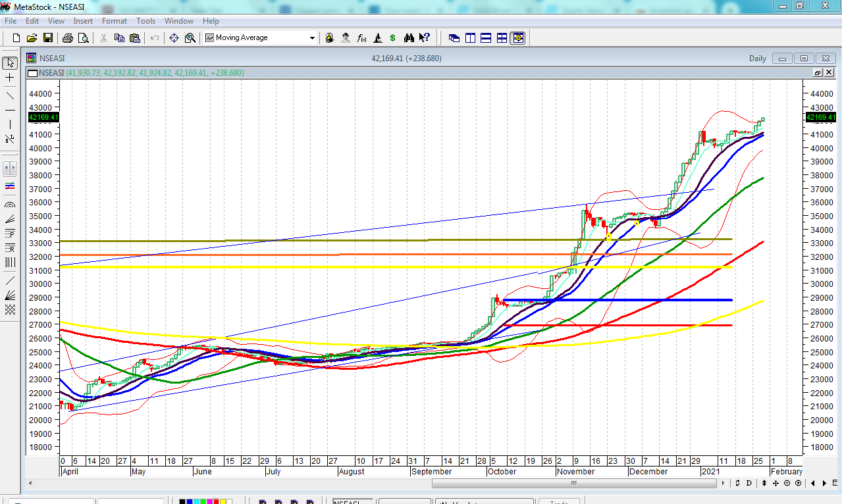Open the Insert menu
This screenshot has width=842, height=504.
click(83, 21)
